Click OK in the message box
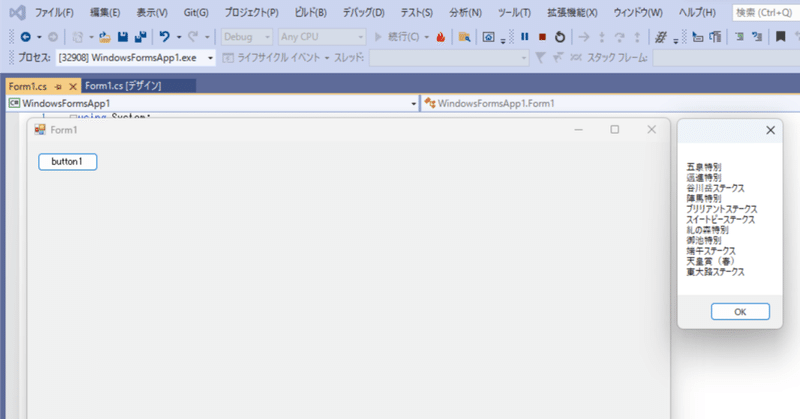This screenshot has height=419, width=800. click(x=740, y=312)
